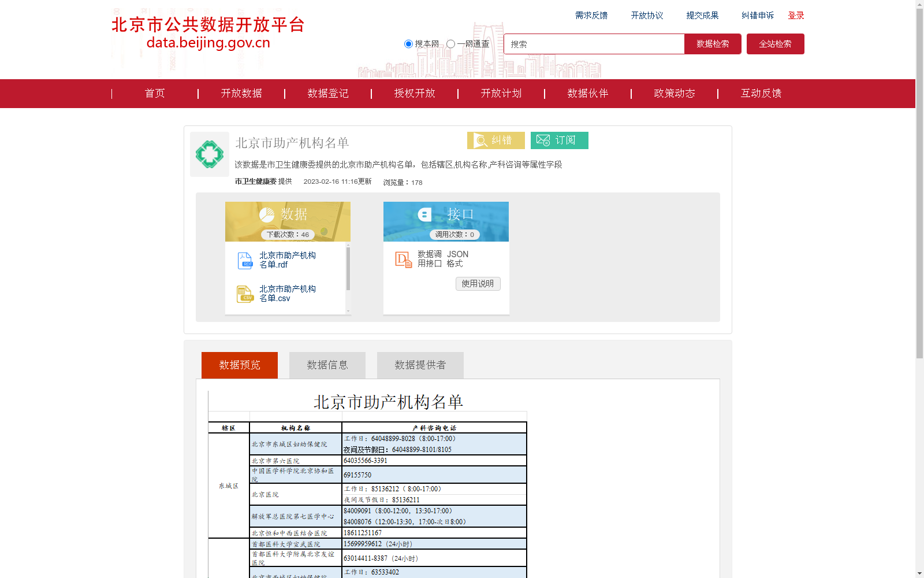Click 浏览量：178 view count

(403, 183)
